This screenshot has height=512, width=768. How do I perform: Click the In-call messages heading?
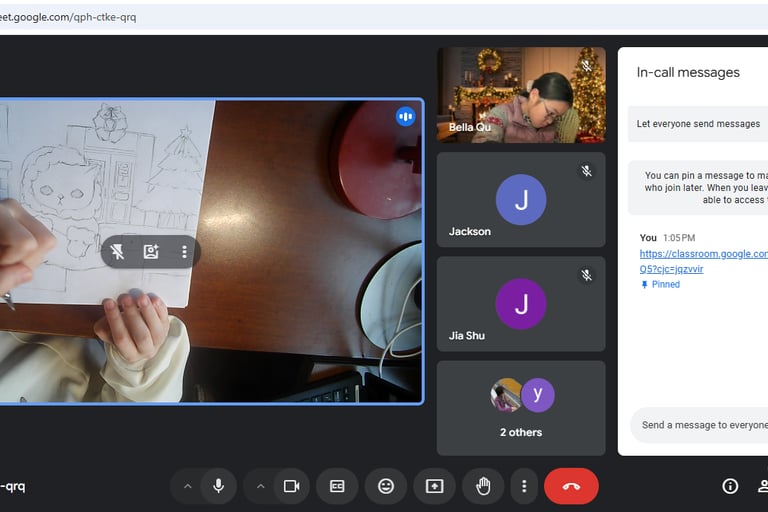tap(688, 73)
